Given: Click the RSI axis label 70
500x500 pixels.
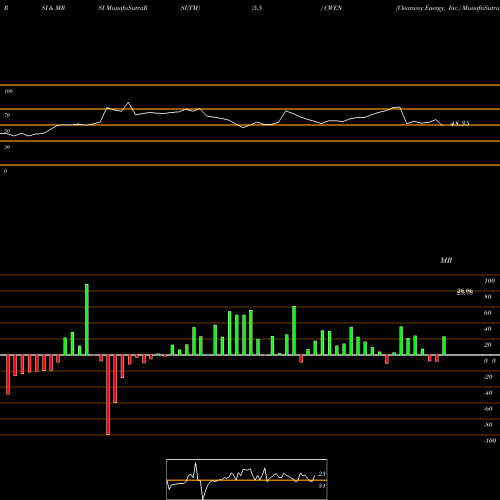Looking at the screenshot, I should pos(7,115).
